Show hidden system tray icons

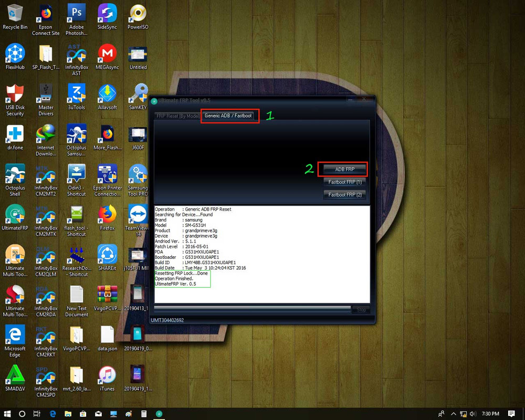[x=454, y=414]
